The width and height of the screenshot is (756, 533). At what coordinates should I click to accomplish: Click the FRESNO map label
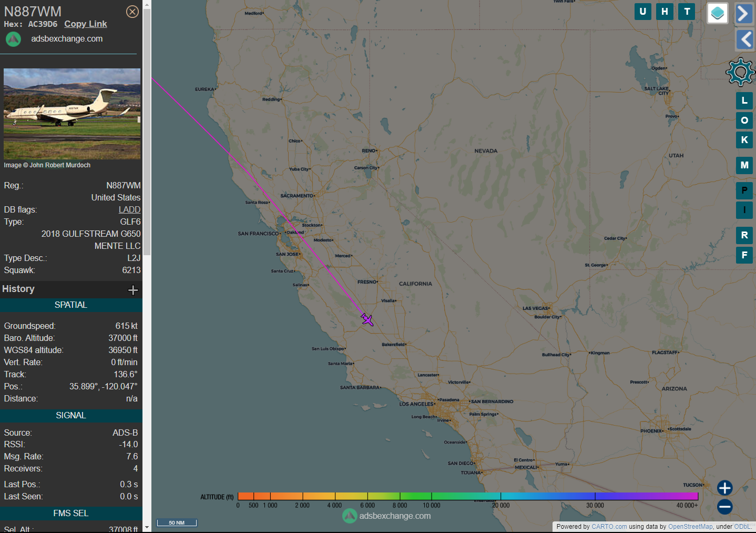pyautogui.click(x=367, y=282)
